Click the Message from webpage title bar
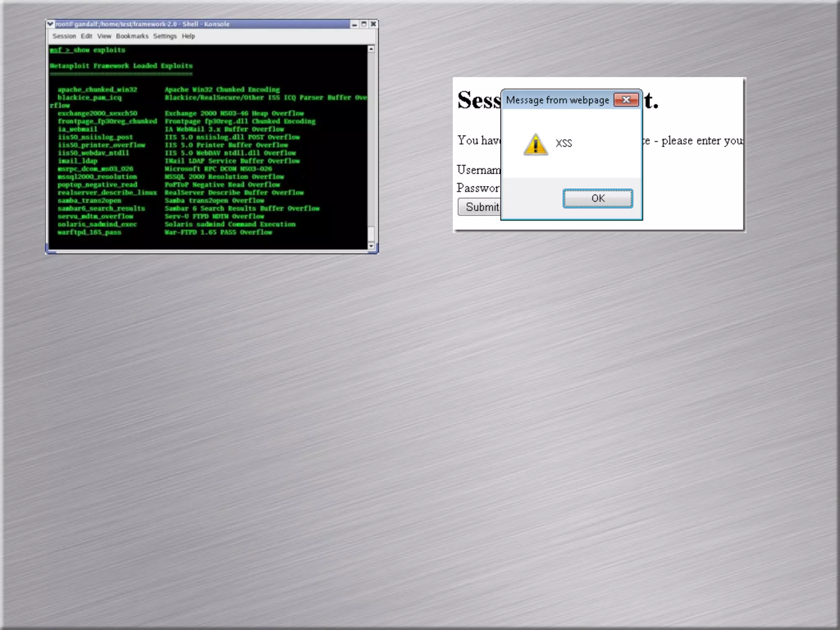This screenshot has width=840, height=630. pyautogui.click(x=557, y=100)
